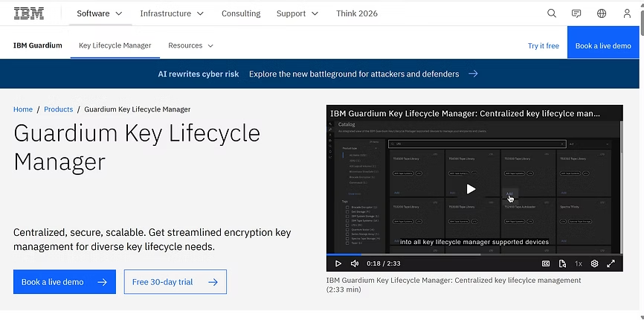The image size is (644, 320).
Task: Click the Guardium Key Lifecycle Manager heading
Action: click(137, 147)
